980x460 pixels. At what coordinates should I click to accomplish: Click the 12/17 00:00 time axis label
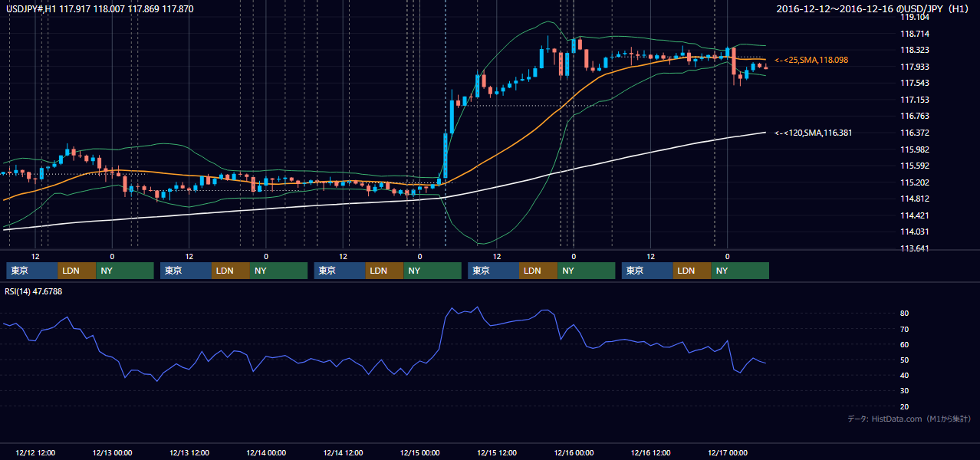tap(728, 452)
